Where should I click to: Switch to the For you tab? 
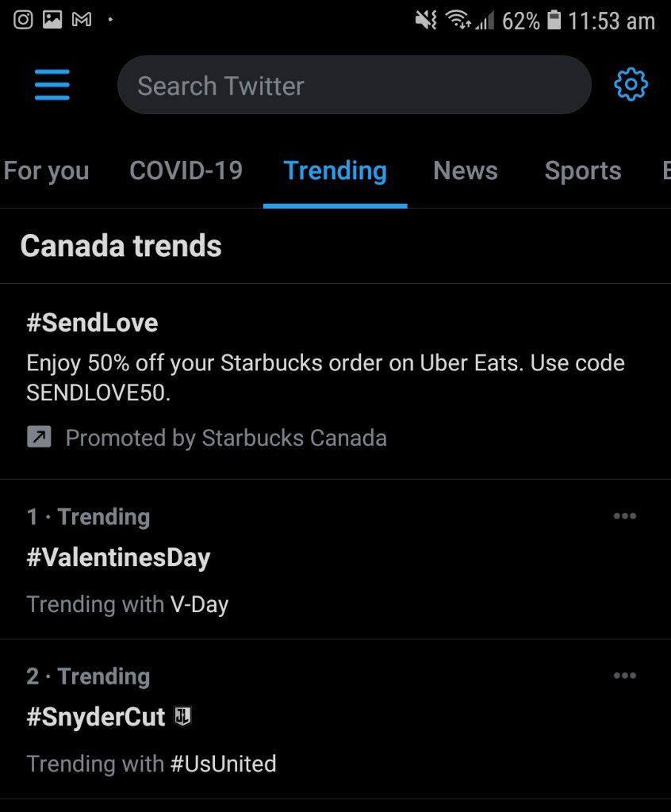(x=46, y=171)
